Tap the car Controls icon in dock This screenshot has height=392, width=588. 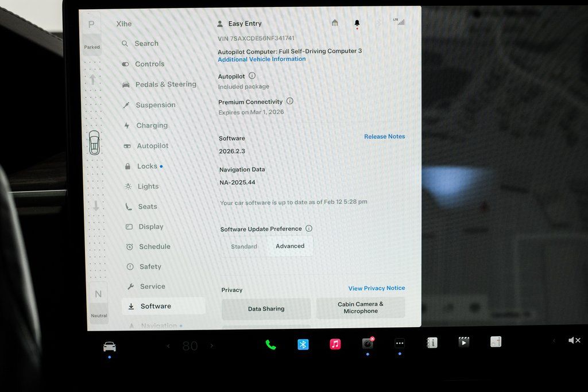click(109, 347)
